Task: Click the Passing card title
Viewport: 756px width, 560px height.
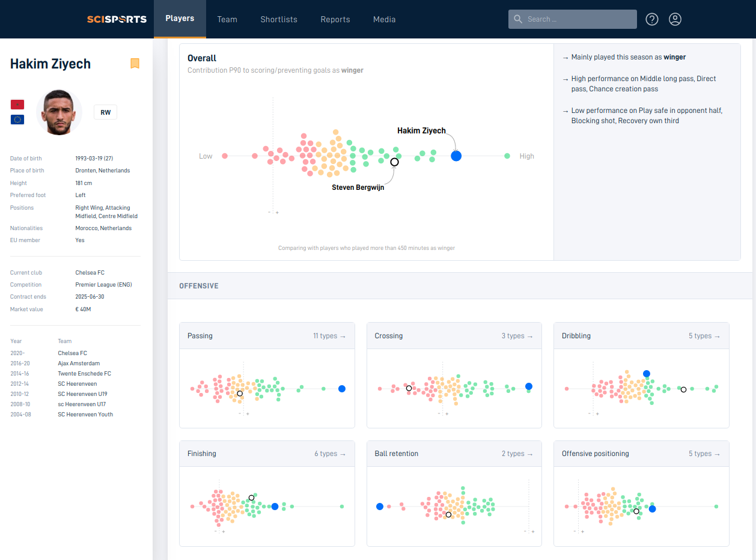Action: (x=200, y=336)
